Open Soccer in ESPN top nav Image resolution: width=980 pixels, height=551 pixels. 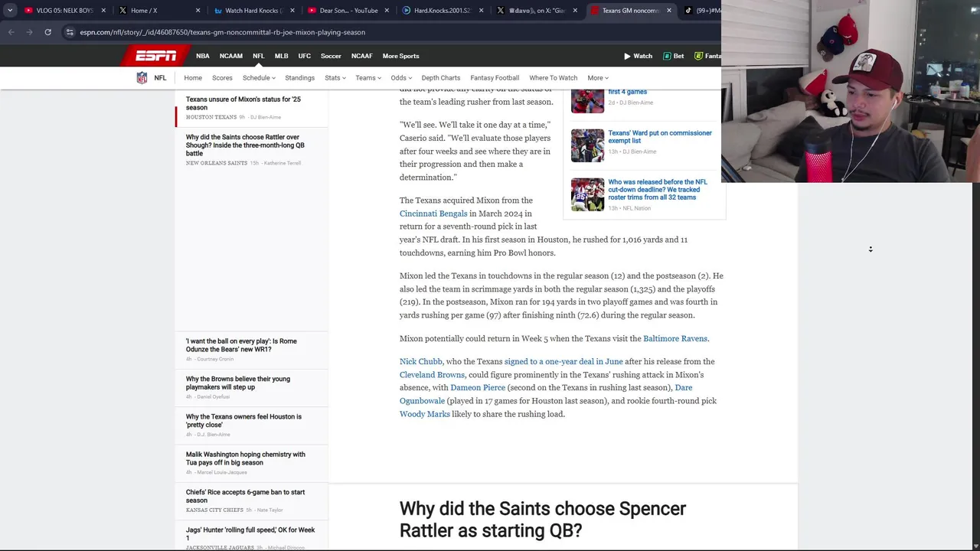[x=331, y=56]
